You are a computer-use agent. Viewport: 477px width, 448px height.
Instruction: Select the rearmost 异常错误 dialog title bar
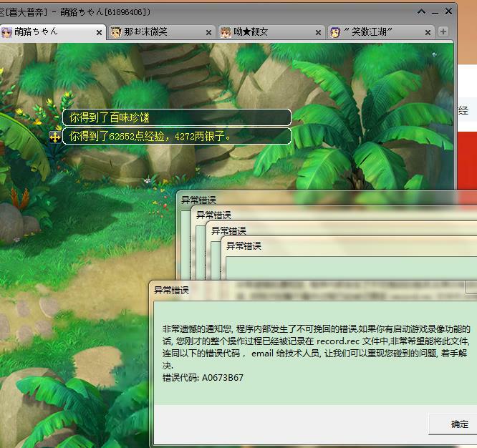[327, 200]
